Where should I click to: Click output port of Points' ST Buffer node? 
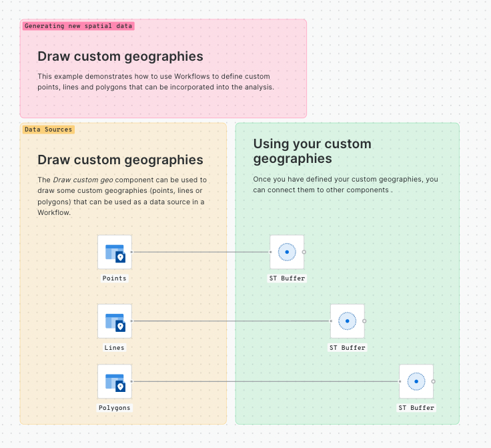[304, 252]
